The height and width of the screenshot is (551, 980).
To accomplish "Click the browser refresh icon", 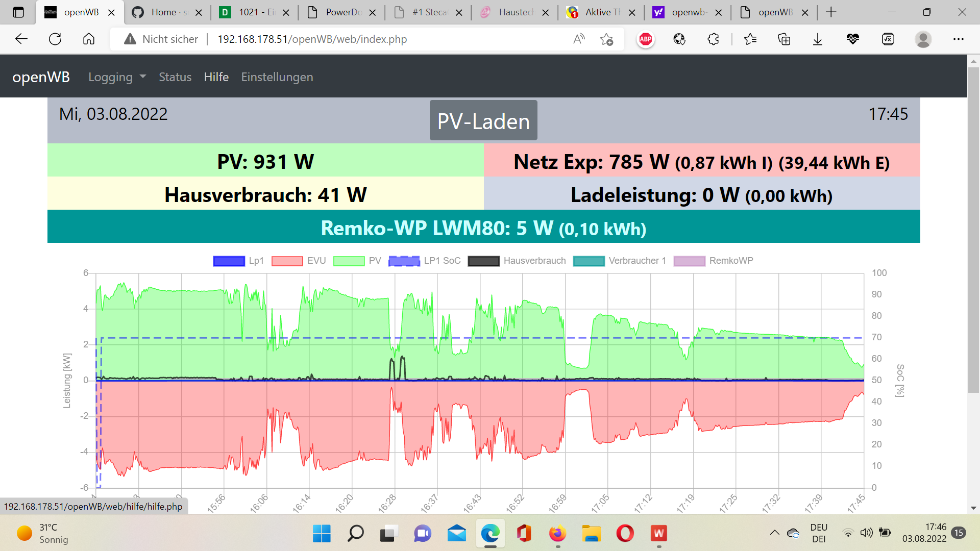I will tap(55, 39).
